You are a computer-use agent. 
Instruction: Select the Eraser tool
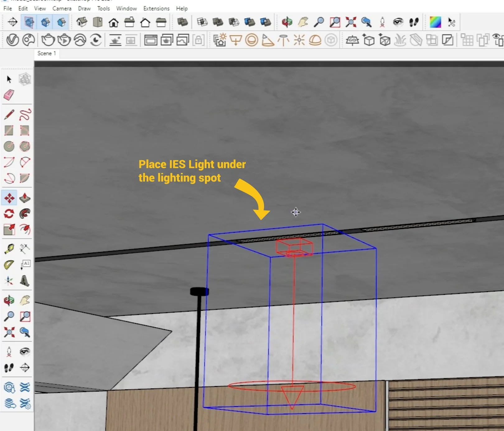click(x=9, y=96)
